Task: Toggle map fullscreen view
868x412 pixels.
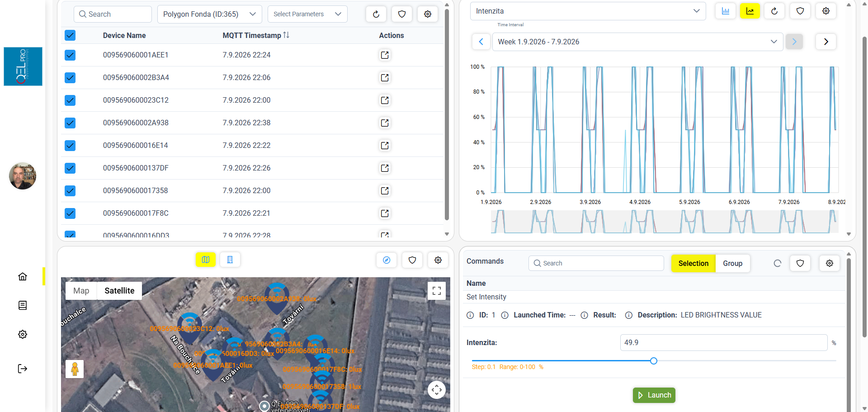Action: point(436,291)
